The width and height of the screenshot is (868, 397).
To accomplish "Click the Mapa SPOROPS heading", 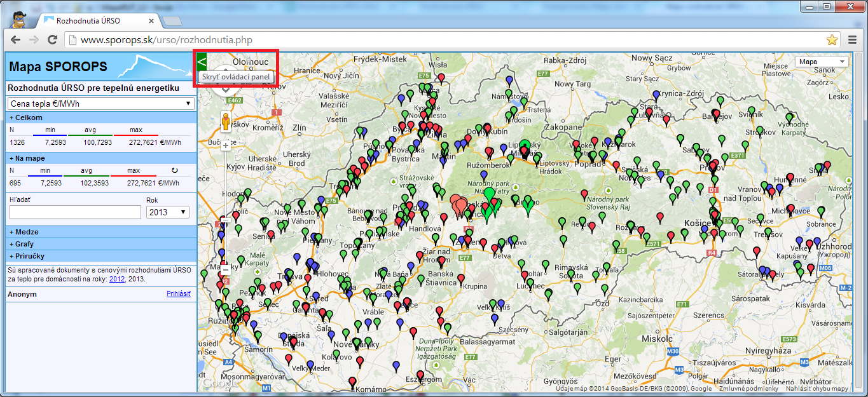I will [x=58, y=67].
